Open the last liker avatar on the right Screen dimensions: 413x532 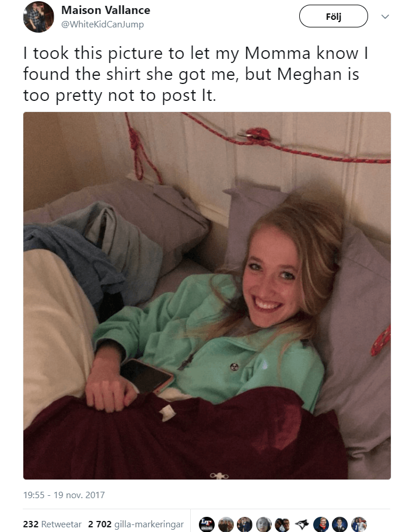[359, 524]
